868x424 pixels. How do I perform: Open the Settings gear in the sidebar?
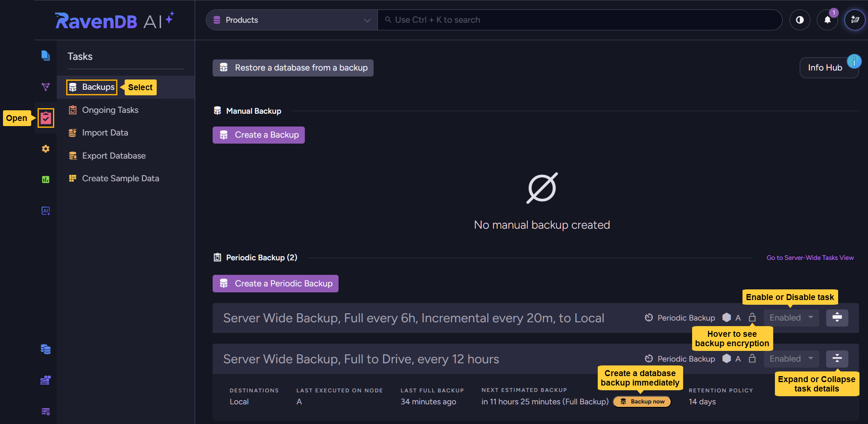point(46,149)
